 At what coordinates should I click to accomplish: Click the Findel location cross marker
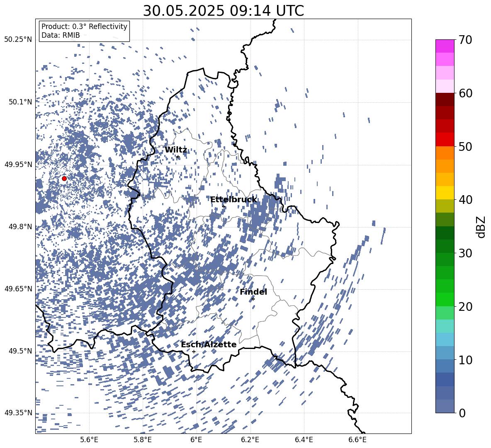coord(253,299)
